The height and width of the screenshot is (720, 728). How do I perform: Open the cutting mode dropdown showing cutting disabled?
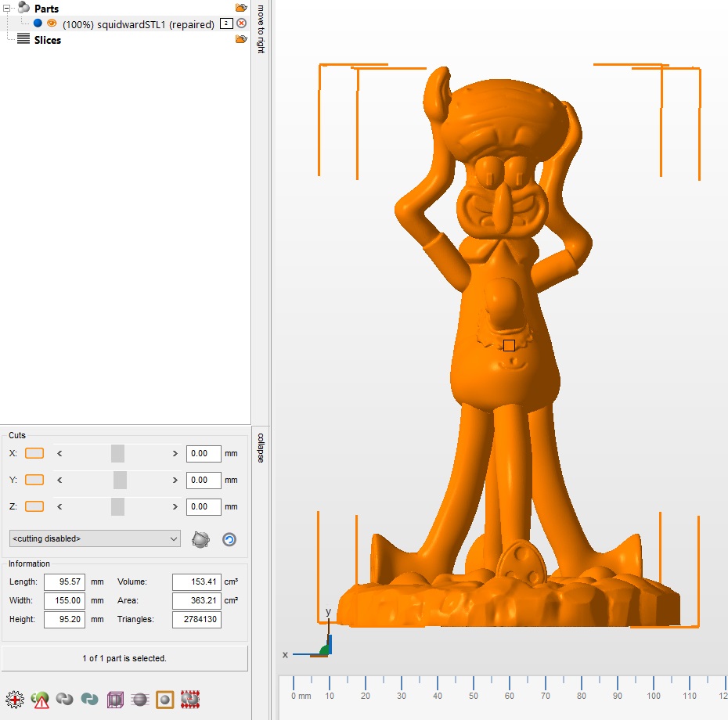coord(94,538)
